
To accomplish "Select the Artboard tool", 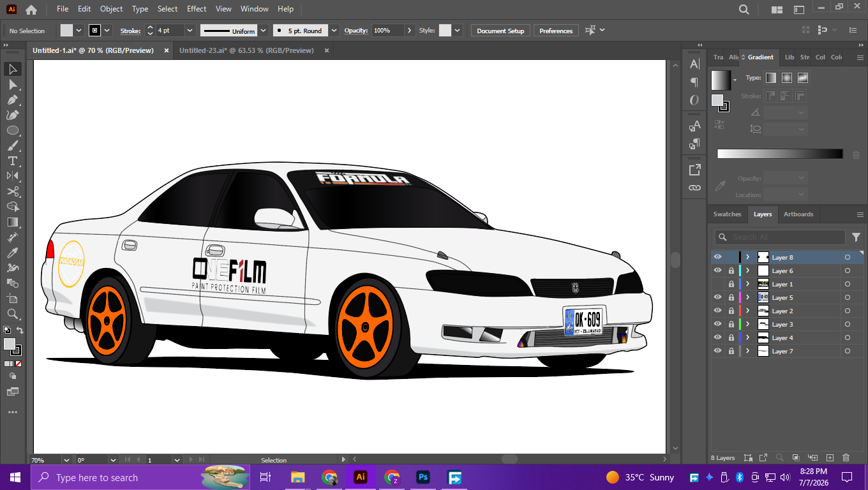I will click(x=12, y=299).
